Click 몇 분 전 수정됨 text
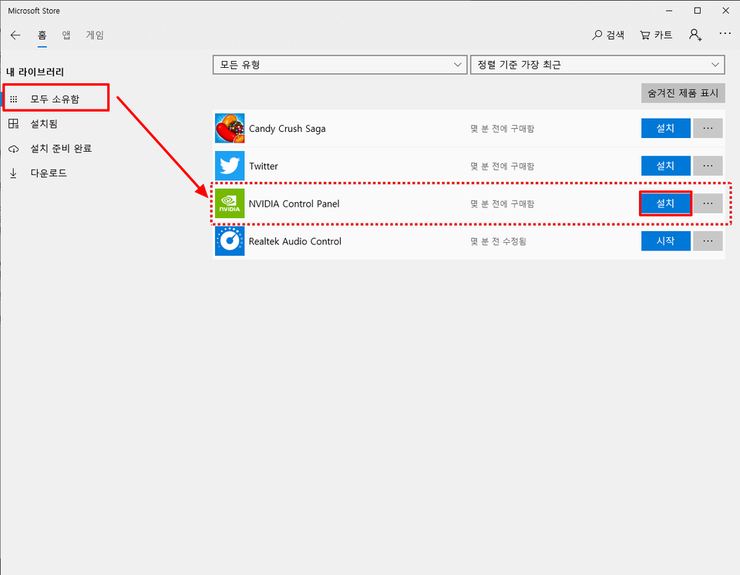Image resolution: width=740 pixels, height=575 pixels. tap(498, 241)
